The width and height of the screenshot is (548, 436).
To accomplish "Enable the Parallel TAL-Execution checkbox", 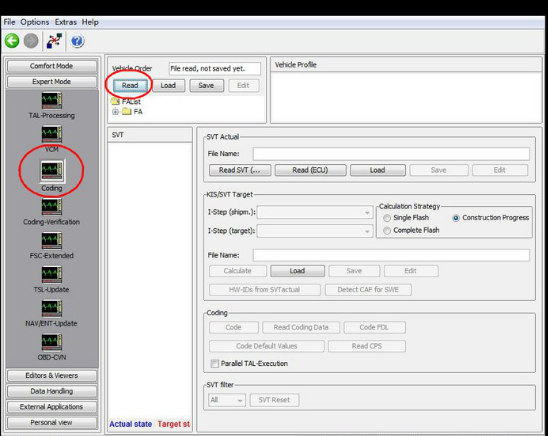I will click(x=215, y=363).
